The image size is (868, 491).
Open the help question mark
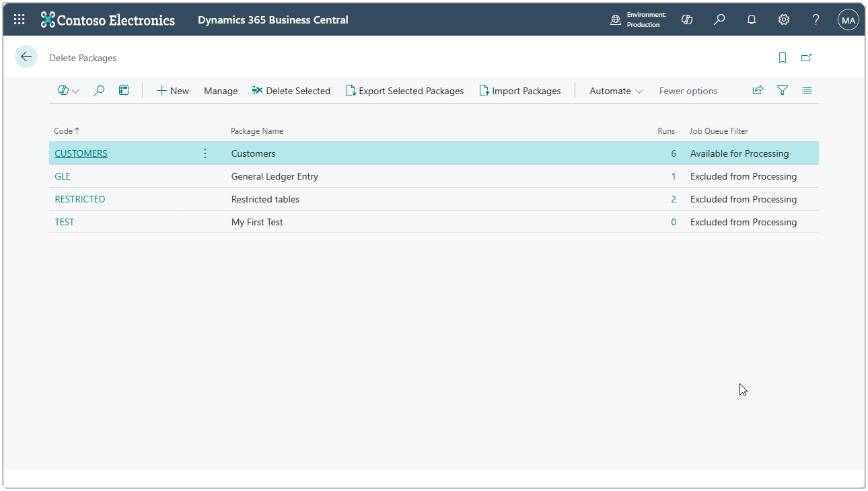click(x=816, y=20)
